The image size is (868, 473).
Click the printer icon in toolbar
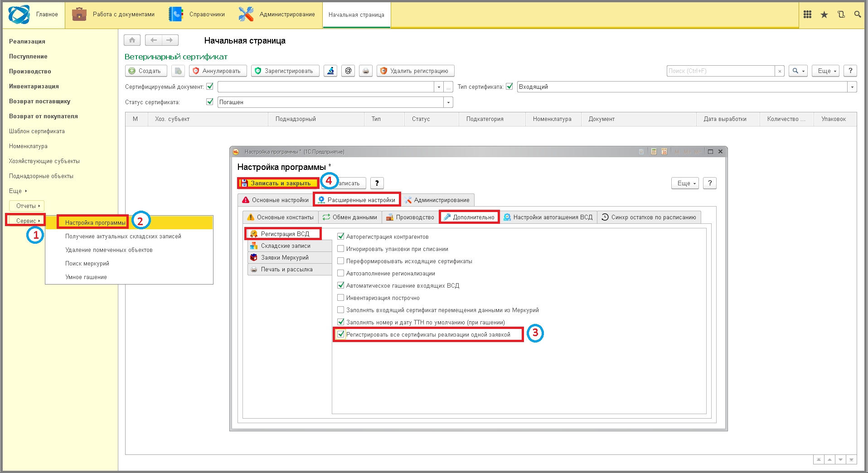point(366,71)
